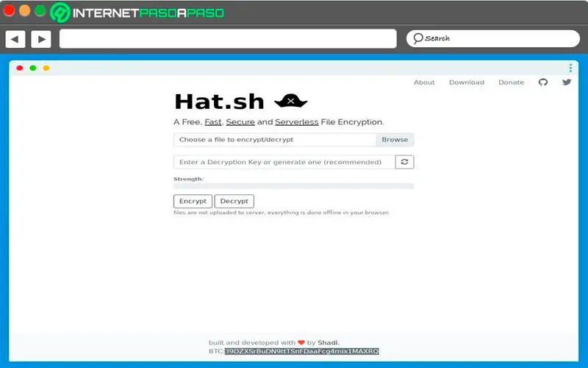
Task: Click the 'files are not uploaded to server' note
Action: (x=282, y=213)
